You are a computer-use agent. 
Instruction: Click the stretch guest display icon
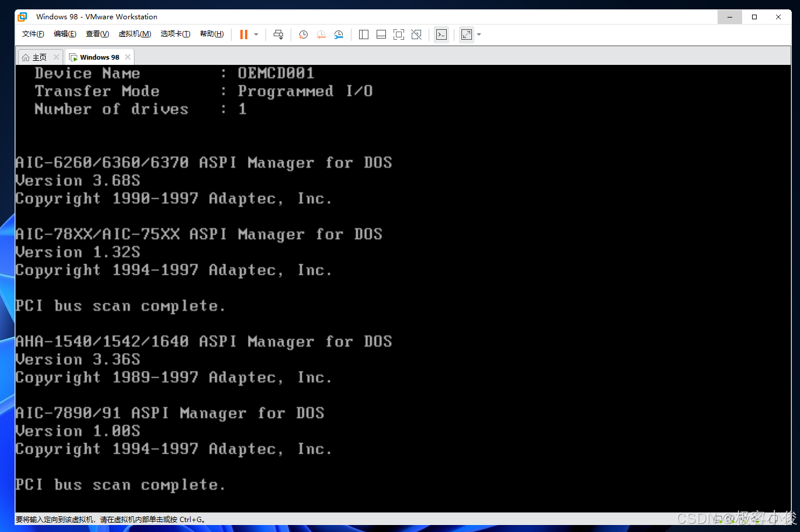pos(467,34)
